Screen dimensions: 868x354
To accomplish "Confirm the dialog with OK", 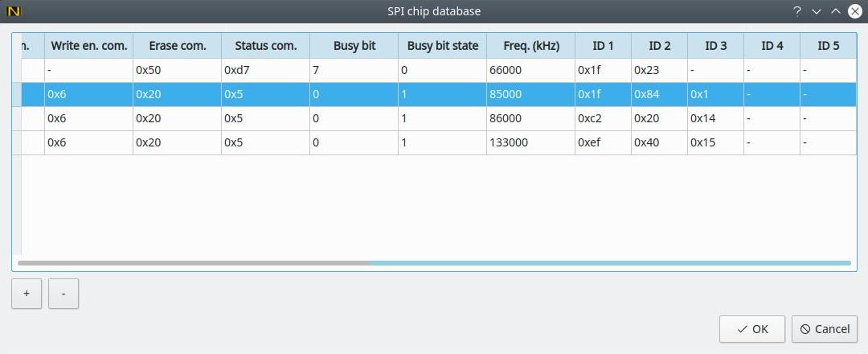I will 752,328.
